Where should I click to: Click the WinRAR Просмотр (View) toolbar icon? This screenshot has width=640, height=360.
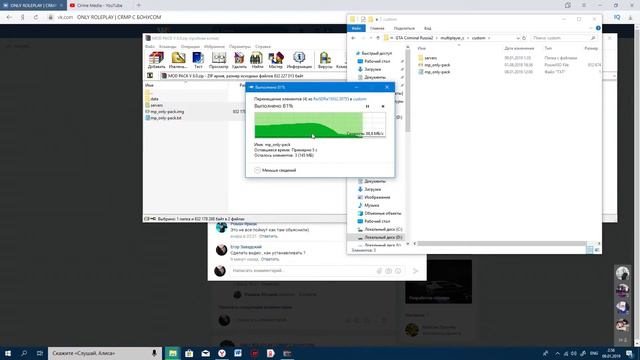click(218, 60)
